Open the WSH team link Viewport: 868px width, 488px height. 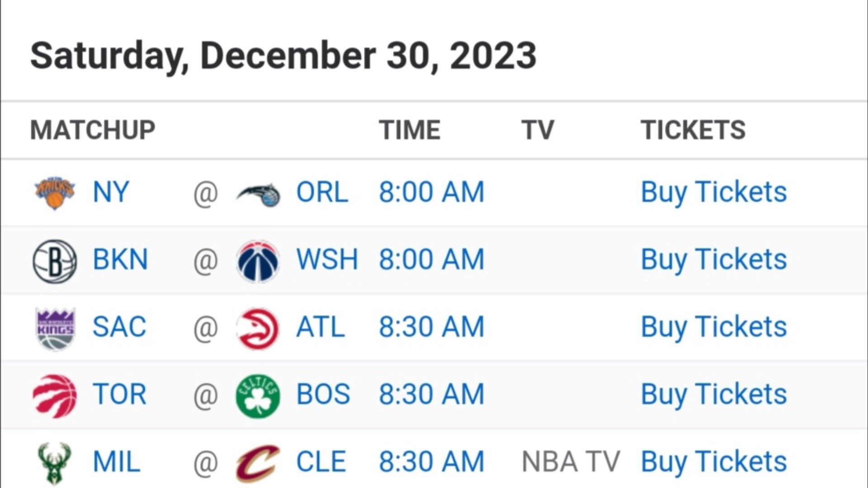[x=327, y=259]
